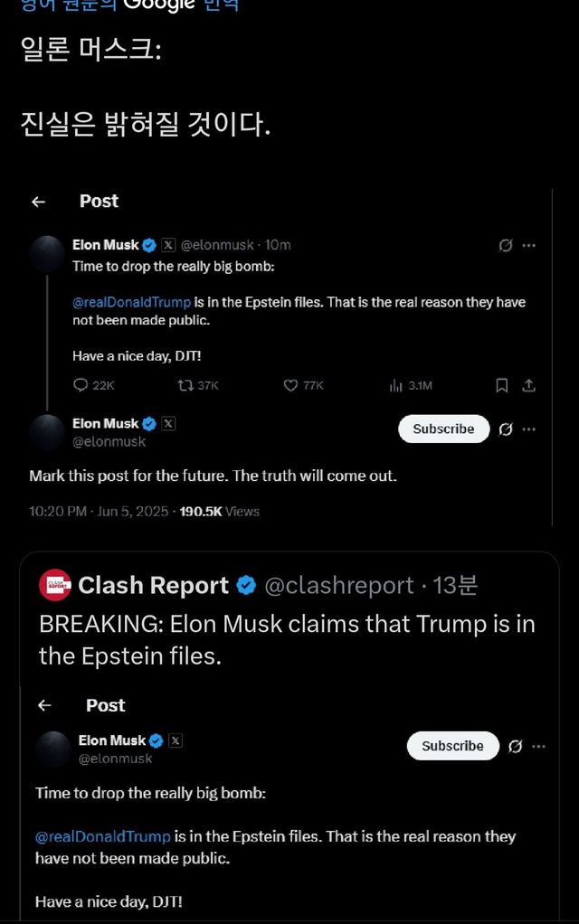This screenshot has height=924, width=579.
Task: Open the more options menu beside the 10m tweet
Action: point(529,245)
